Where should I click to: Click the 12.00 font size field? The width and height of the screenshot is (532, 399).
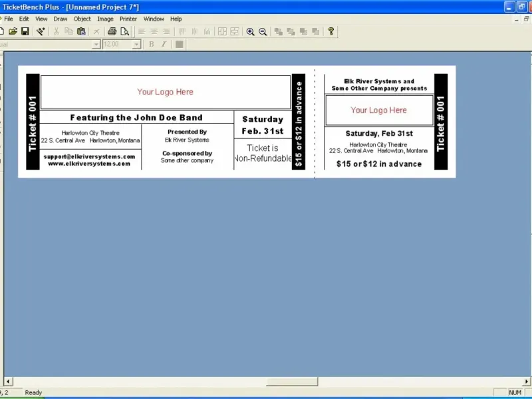(118, 44)
